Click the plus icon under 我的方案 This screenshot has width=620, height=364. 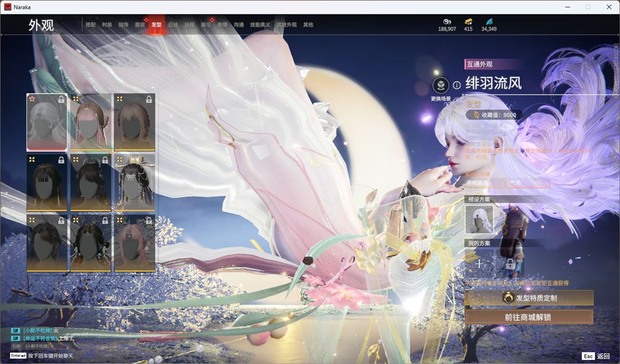(479, 263)
